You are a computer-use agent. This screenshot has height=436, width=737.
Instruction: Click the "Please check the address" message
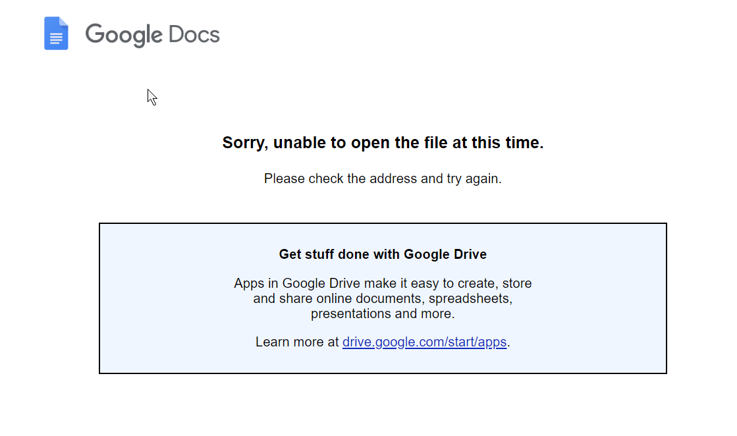[383, 179]
